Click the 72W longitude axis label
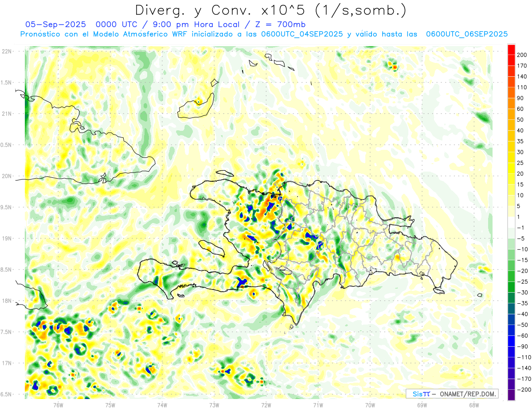Screen dimensions: 532x411 click(x=266, y=405)
